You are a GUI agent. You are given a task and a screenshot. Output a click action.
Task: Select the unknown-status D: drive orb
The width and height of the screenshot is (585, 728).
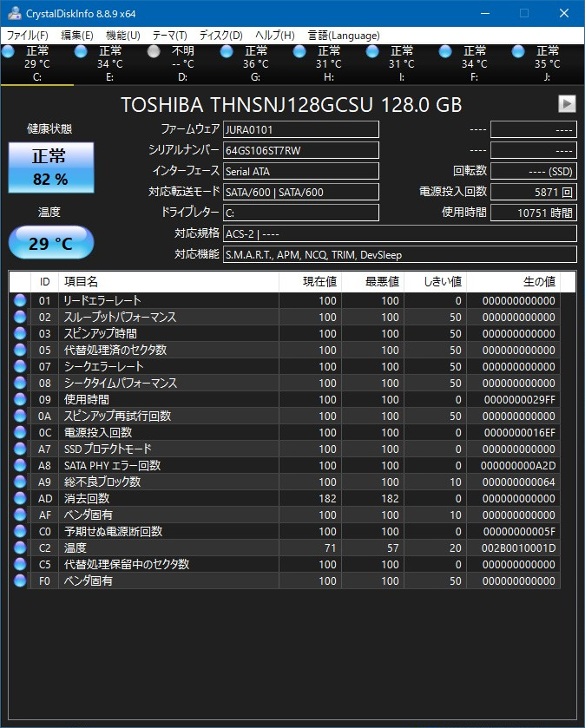[154, 52]
